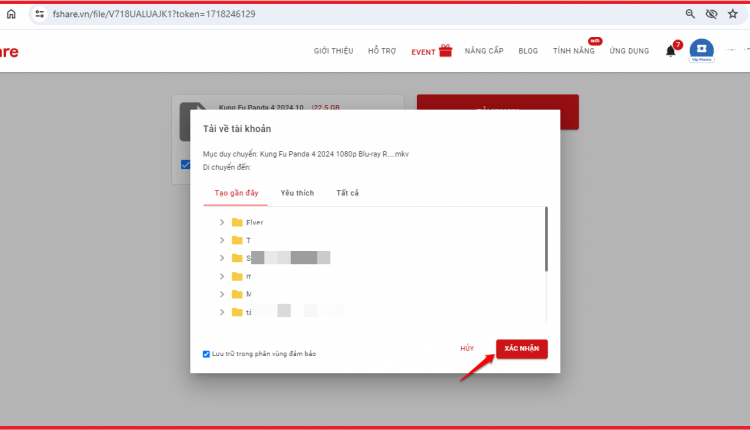Image resolution: width=750 pixels, height=430 pixels.
Task: Click the folder list scrollbar
Action: click(x=546, y=239)
